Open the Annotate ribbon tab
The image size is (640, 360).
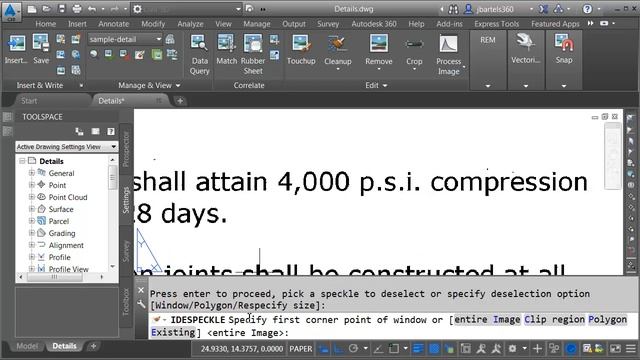point(113,24)
